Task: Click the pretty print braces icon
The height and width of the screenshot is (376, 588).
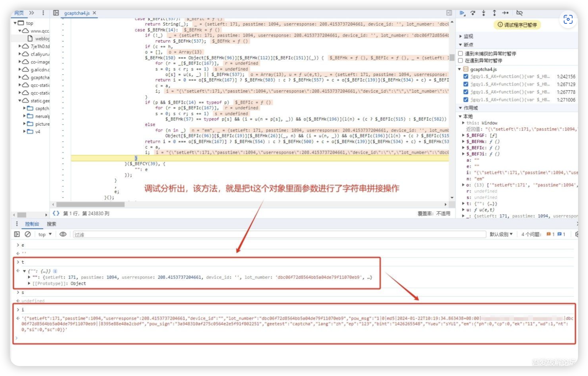Action: tap(56, 213)
